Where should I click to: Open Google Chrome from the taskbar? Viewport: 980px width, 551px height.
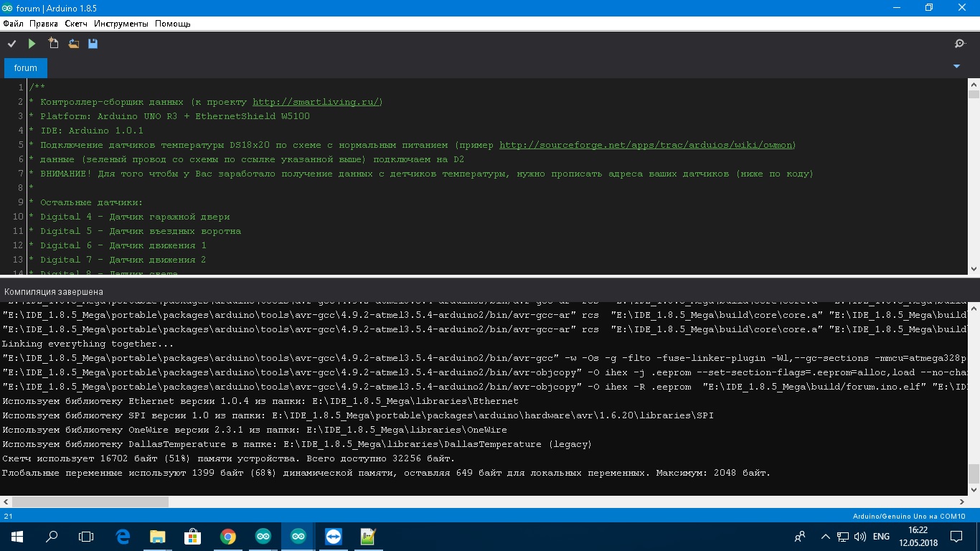(228, 537)
